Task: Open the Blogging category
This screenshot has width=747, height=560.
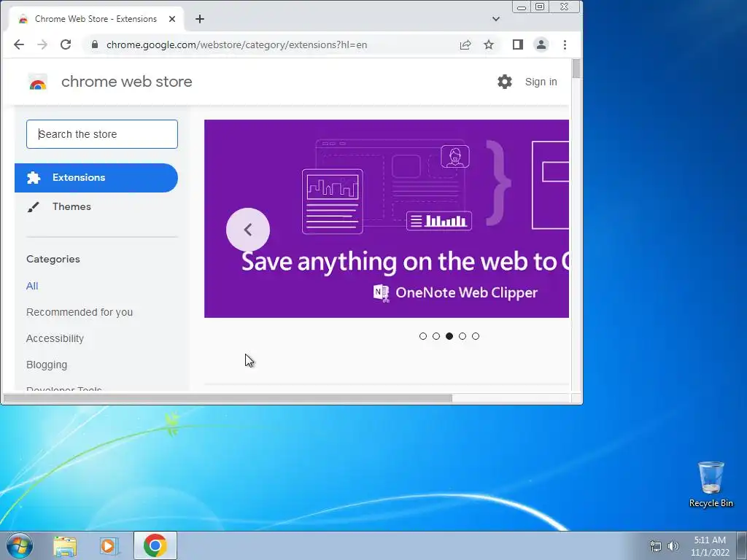Action: coord(47,365)
